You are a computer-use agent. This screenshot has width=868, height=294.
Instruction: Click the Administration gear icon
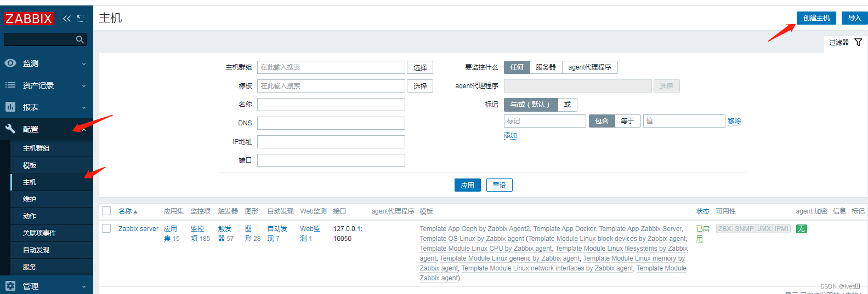[10, 286]
